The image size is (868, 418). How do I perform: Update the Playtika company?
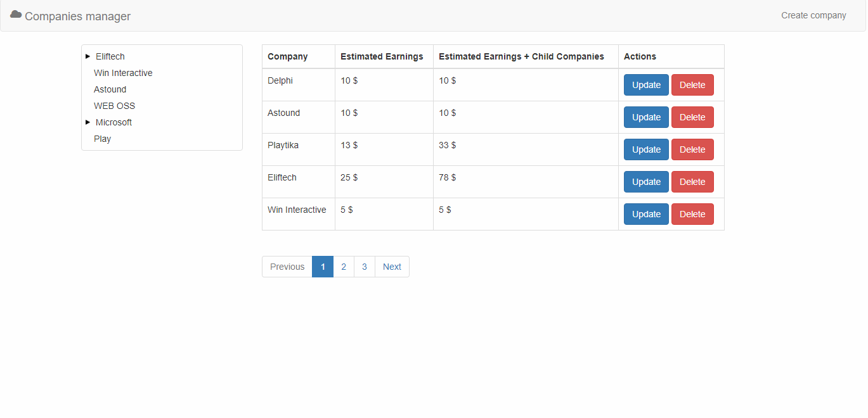coord(646,149)
